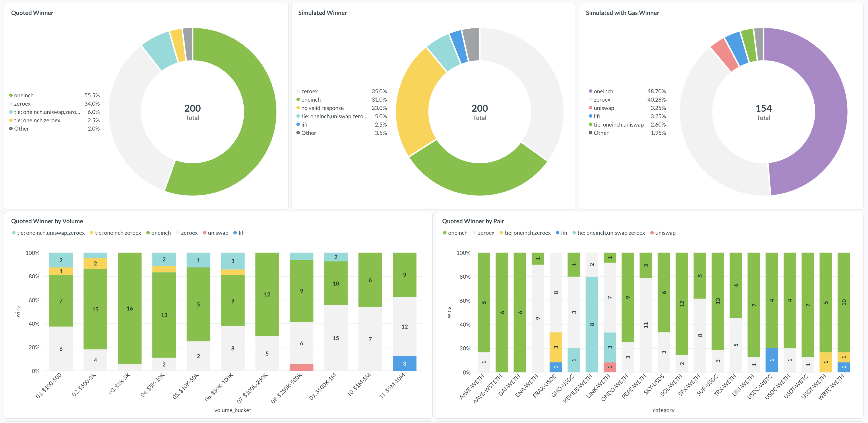Toggle uniswap series in Quoted Winner by Pair legend
Image resolution: width=868 pixels, height=423 pixels.
point(662,233)
